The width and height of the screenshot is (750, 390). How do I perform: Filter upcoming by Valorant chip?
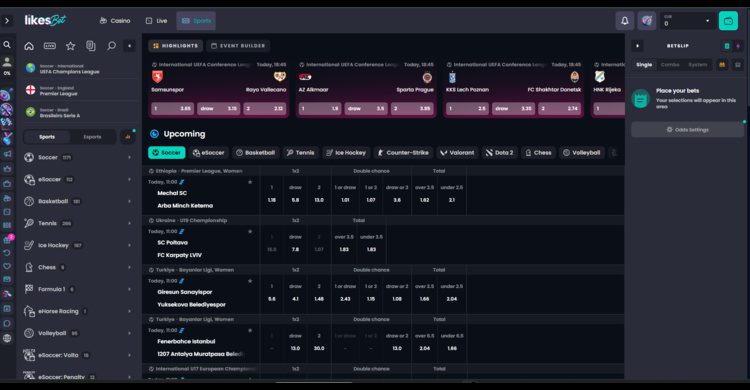[x=457, y=153]
